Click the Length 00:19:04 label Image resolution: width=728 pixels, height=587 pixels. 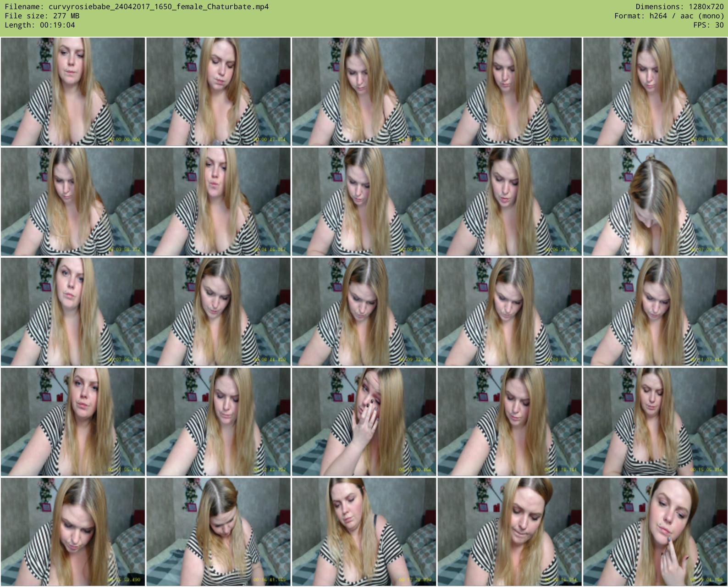click(x=40, y=25)
